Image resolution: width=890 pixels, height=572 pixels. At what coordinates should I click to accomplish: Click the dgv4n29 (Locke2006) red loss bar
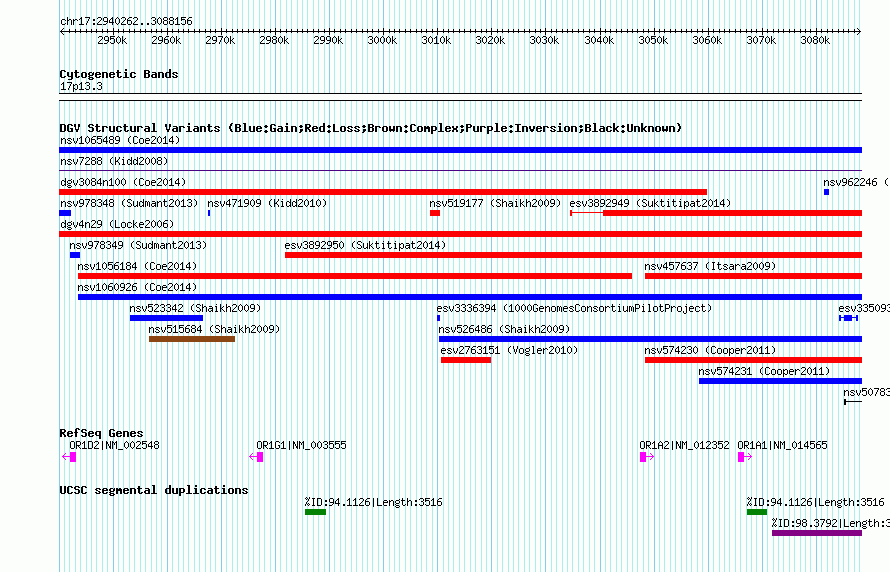(x=460, y=234)
